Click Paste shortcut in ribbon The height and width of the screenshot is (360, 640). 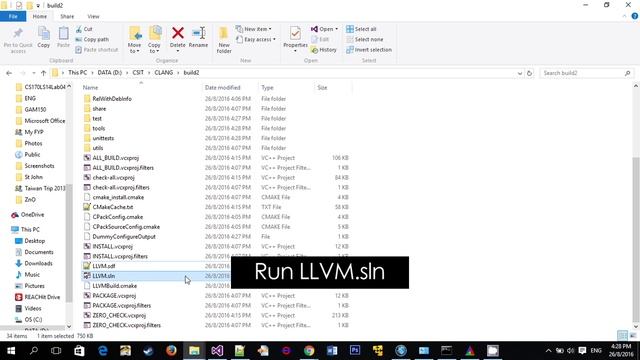click(97, 50)
